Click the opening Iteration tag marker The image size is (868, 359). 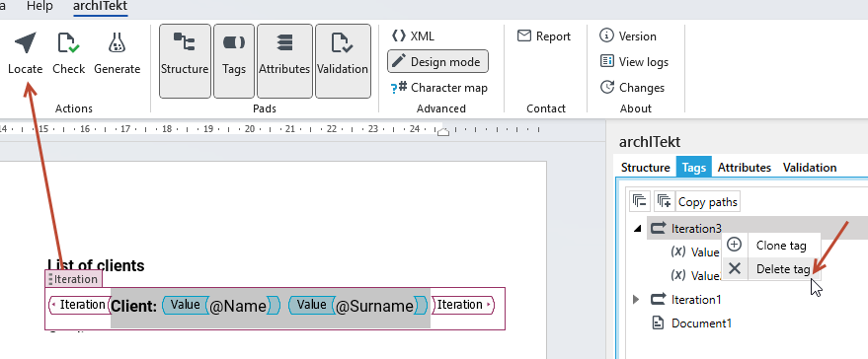[79, 305]
